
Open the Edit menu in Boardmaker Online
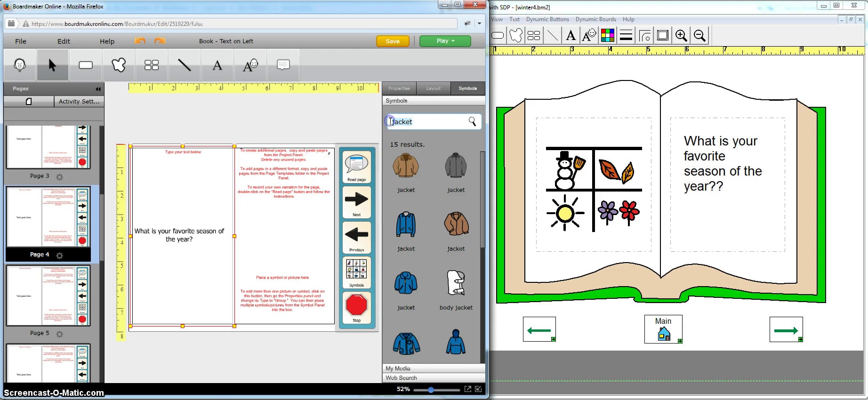(x=64, y=41)
